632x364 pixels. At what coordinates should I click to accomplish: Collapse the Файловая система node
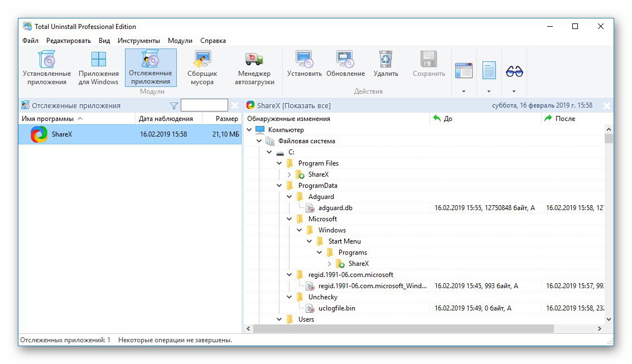click(x=259, y=141)
